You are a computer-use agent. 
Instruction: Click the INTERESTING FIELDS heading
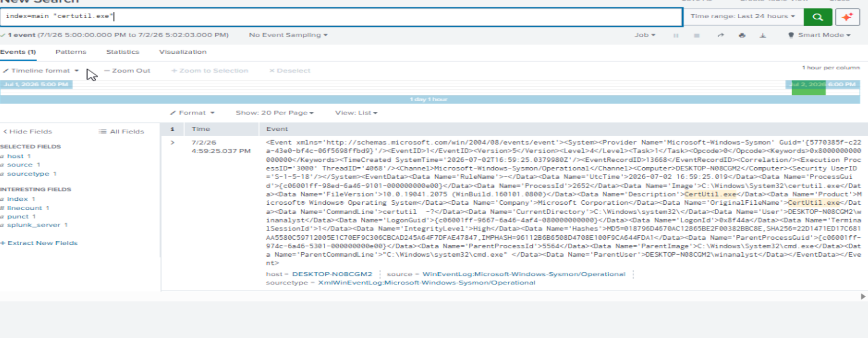(x=35, y=189)
